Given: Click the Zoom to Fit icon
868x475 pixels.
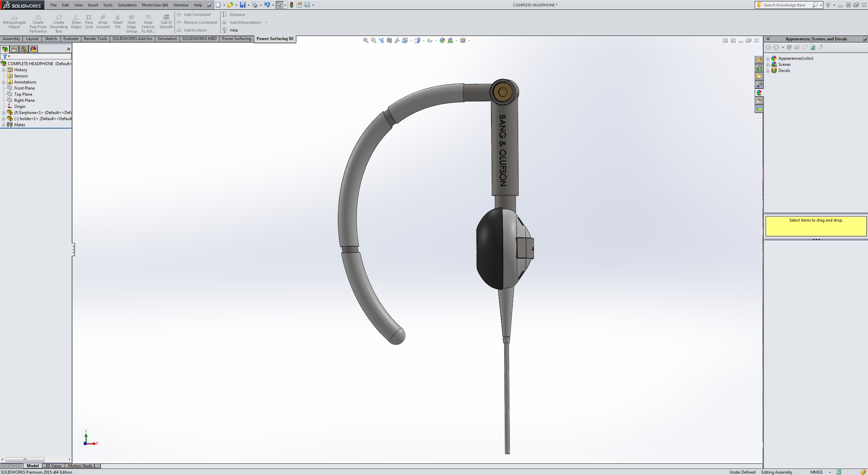Looking at the screenshot, I should point(366,40).
